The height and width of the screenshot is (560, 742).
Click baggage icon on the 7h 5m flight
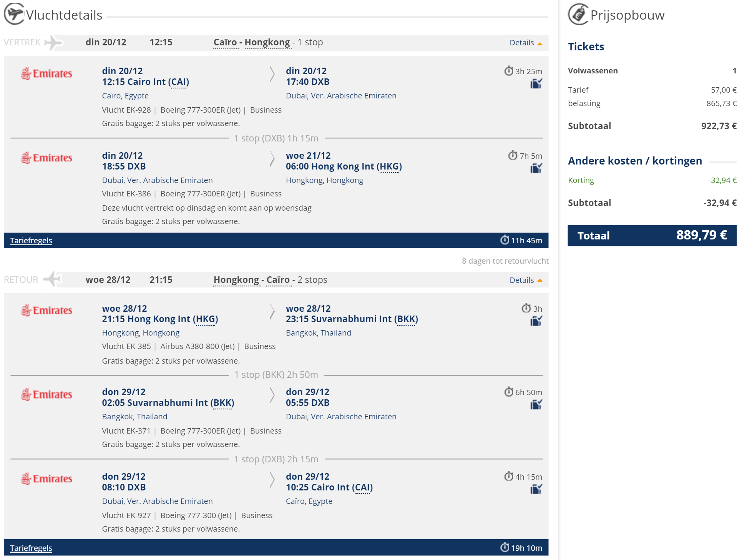(536, 168)
